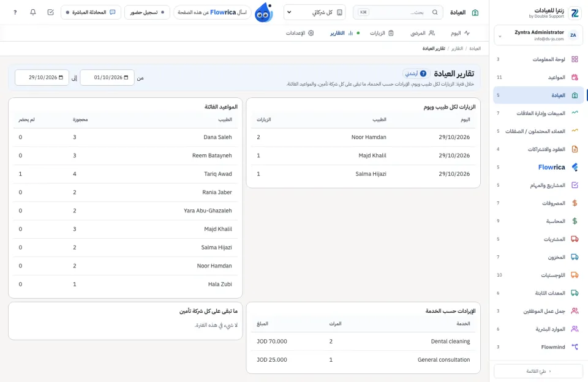Click the clinic home icon in header
The height and width of the screenshot is (382, 588).
coord(475,12)
